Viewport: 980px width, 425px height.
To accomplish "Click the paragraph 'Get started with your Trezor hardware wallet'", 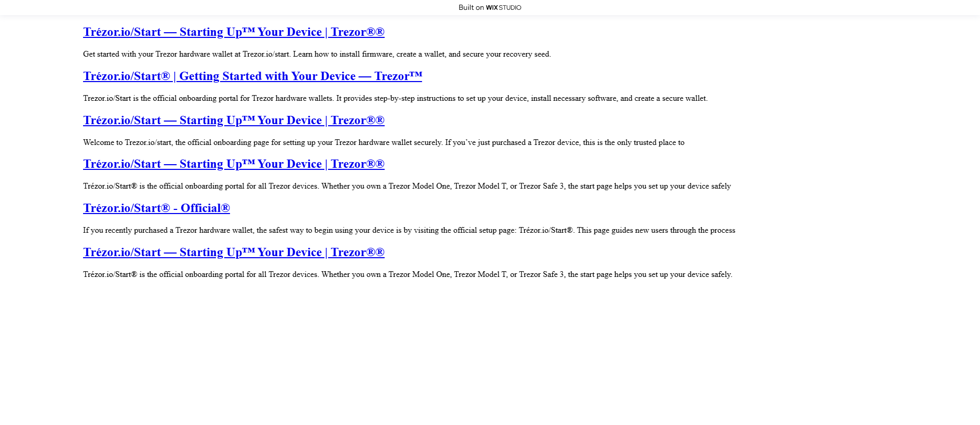I will pyautogui.click(x=317, y=54).
